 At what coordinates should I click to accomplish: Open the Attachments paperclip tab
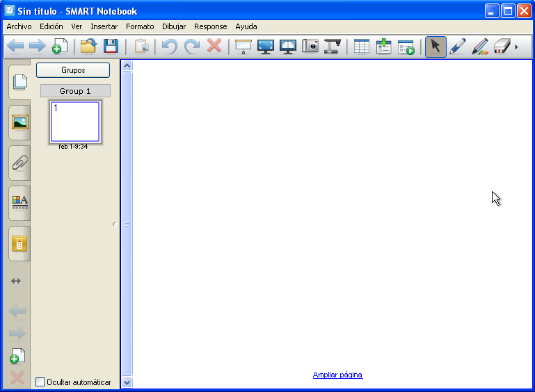click(x=19, y=163)
